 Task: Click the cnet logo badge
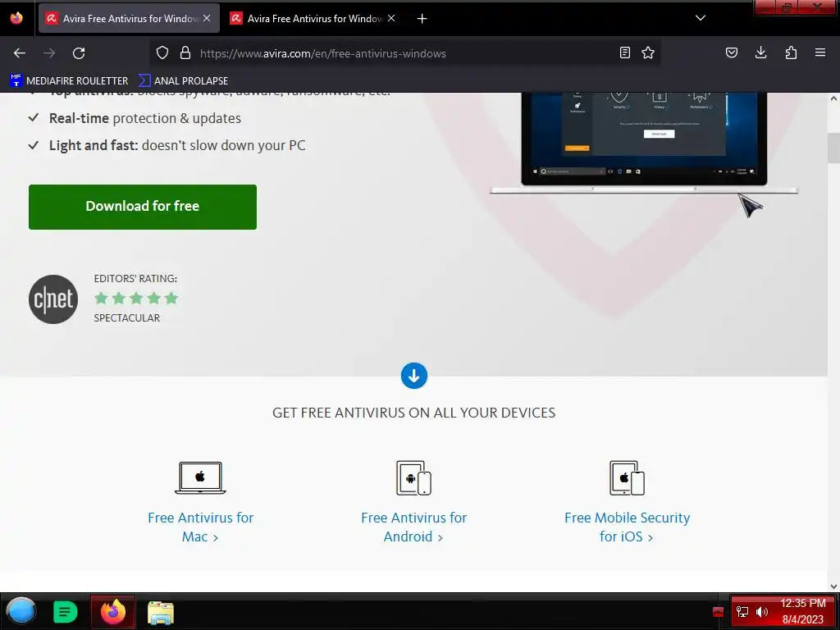pos(53,299)
